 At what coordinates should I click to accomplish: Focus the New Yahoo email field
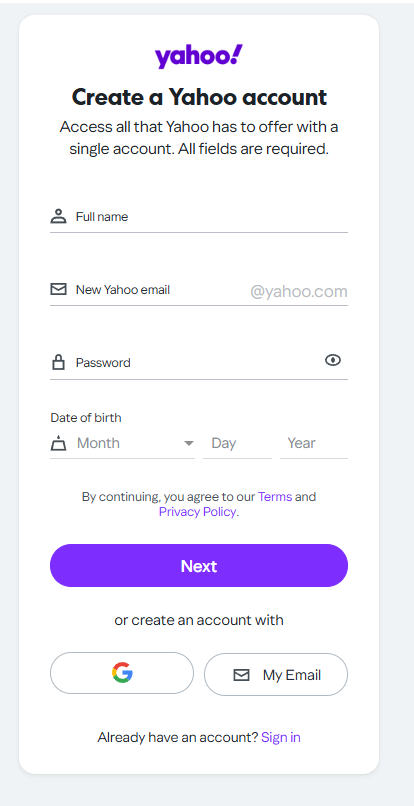tap(199, 290)
